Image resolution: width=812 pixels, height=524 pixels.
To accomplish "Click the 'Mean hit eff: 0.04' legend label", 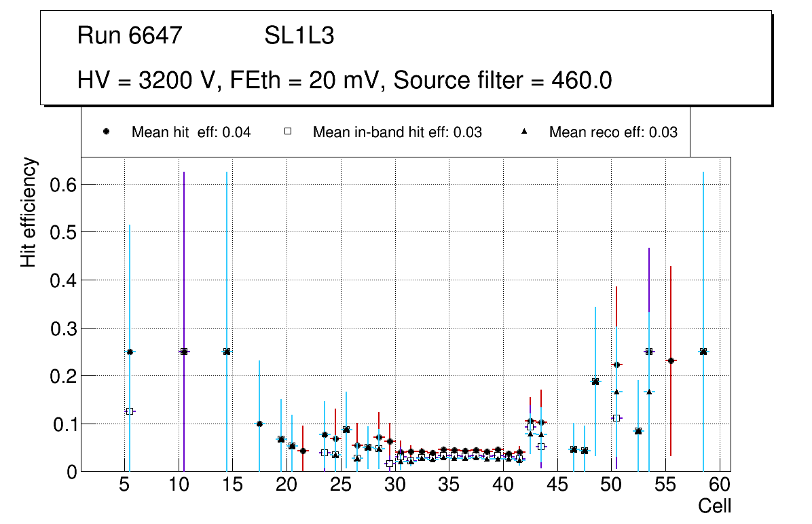I will pos(191,132).
